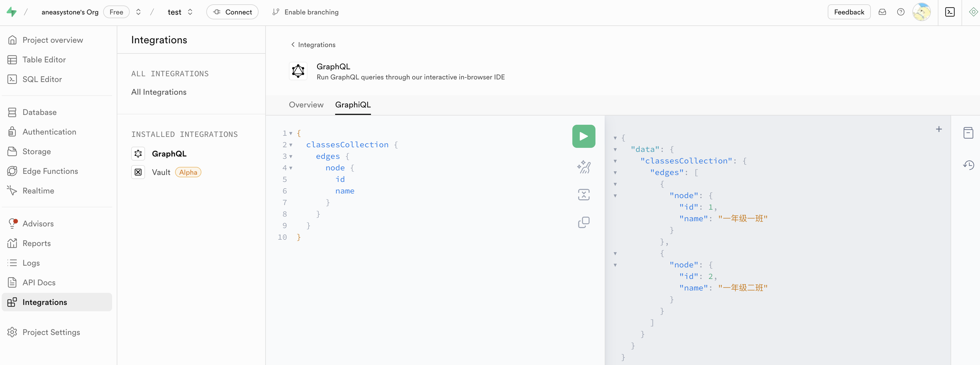Open the Feedback button
980x365 pixels.
pyautogui.click(x=849, y=12)
